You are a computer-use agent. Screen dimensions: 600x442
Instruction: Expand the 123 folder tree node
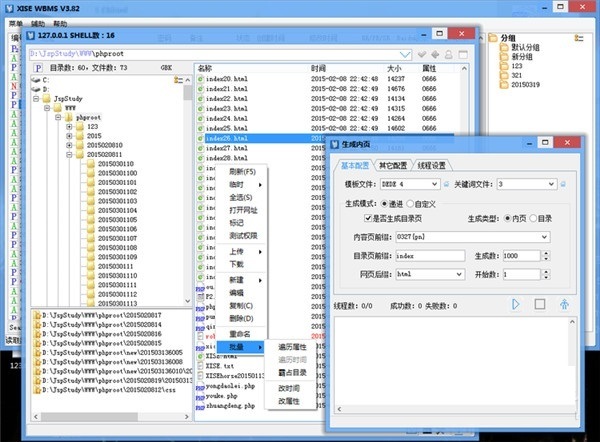pyautogui.click(x=69, y=127)
